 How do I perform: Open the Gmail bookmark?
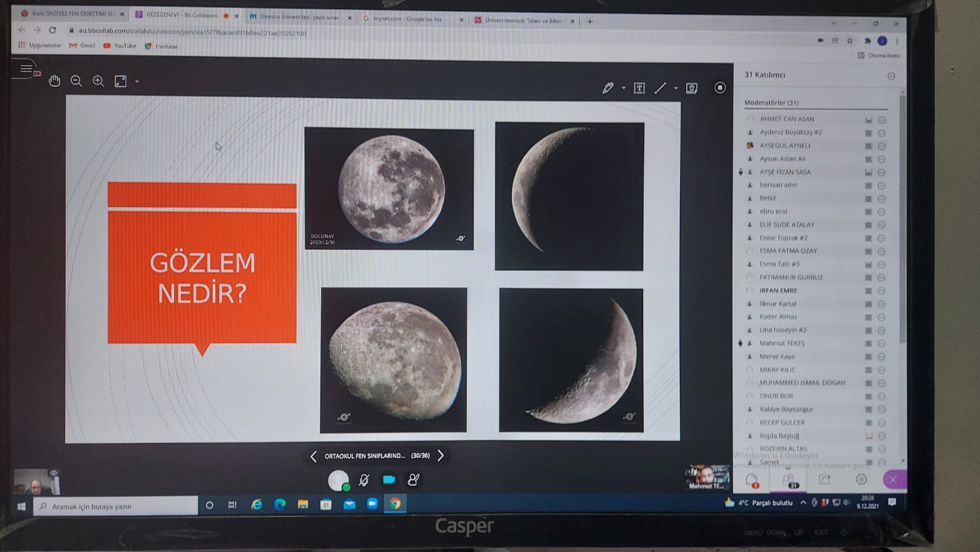tap(82, 45)
